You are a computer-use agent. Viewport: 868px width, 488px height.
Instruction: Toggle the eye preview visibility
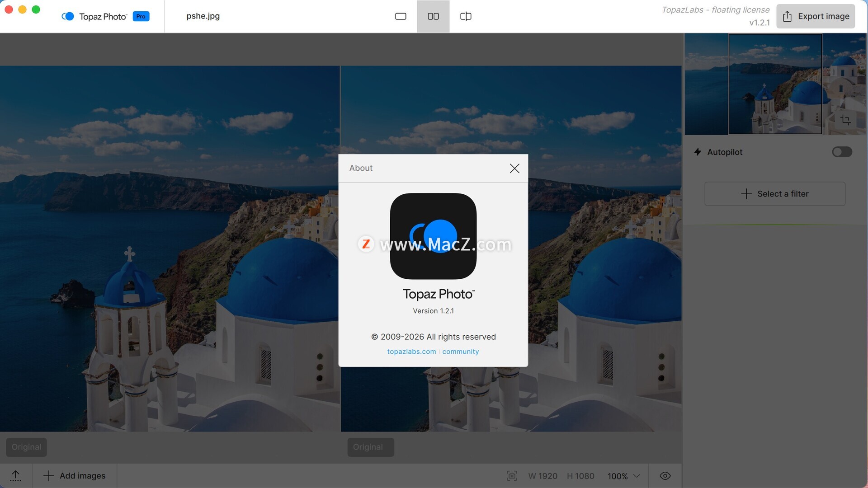point(665,476)
